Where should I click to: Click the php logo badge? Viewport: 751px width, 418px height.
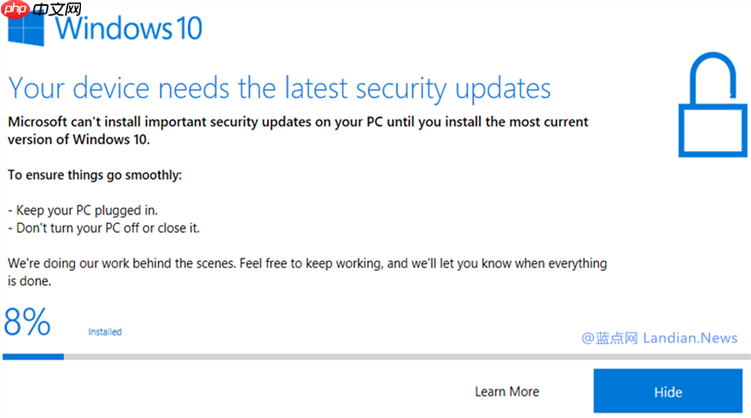[x=16, y=8]
